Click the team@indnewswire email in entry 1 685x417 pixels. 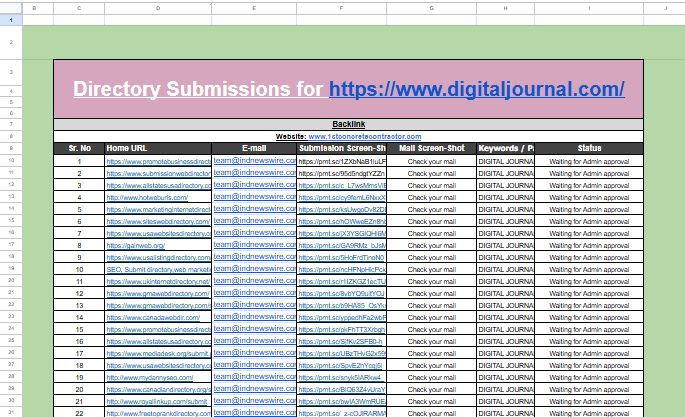[x=254, y=161]
